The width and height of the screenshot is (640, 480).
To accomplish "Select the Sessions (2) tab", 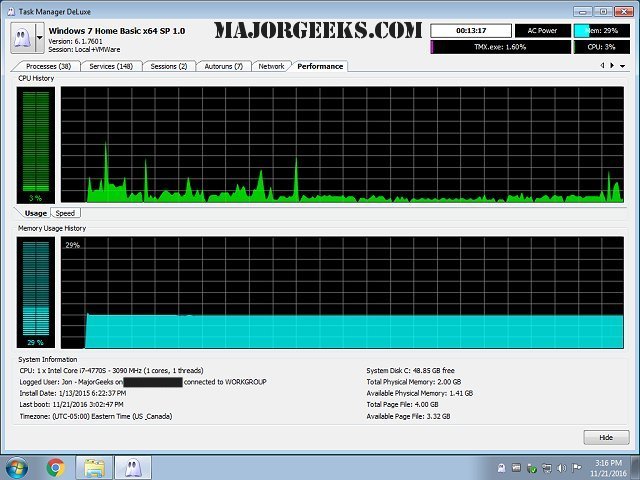I will (x=169, y=66).
